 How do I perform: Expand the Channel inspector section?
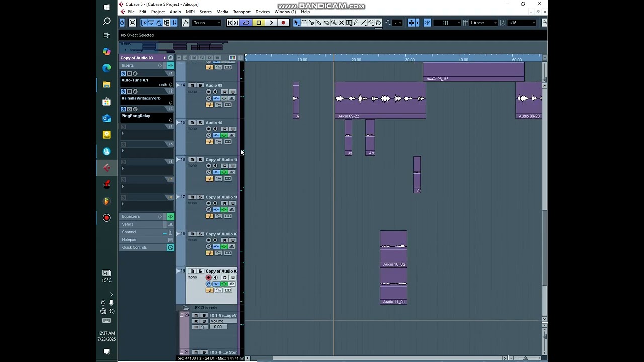pyautogui.click(x=146, y=232)
